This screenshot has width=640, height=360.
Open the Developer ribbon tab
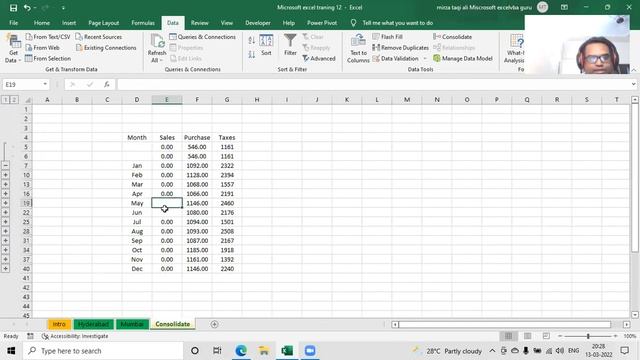click(258, 23)
